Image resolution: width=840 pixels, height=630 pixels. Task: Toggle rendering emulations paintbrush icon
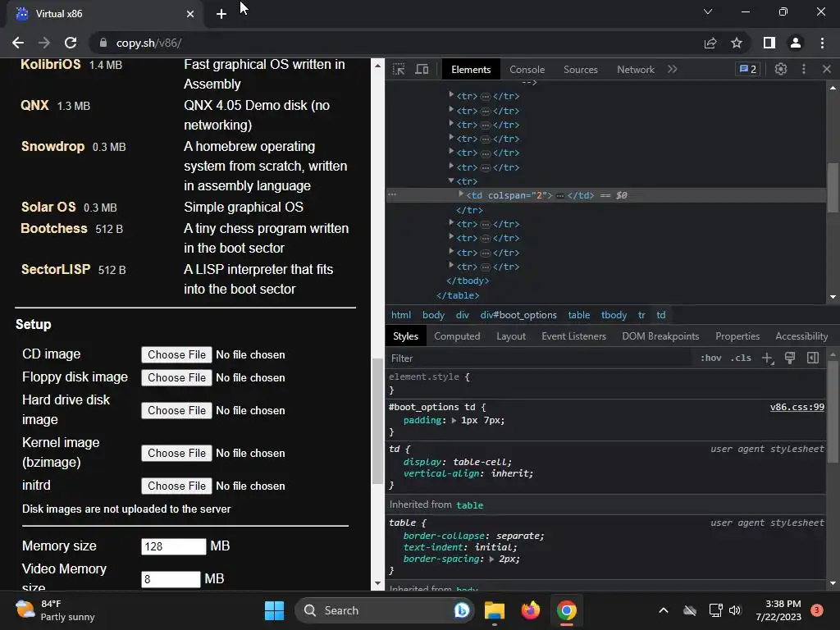pos(790,358)
